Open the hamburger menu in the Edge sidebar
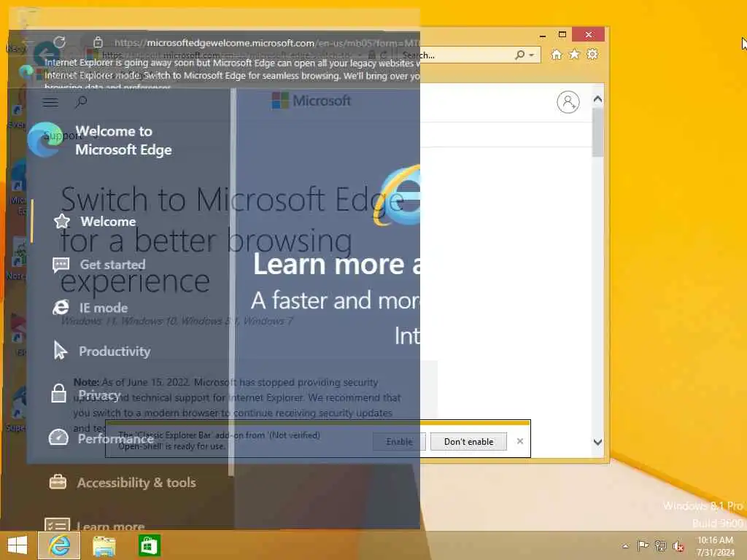Image resolution: width=747 pixels, height=560 pixels. point(50,102)
